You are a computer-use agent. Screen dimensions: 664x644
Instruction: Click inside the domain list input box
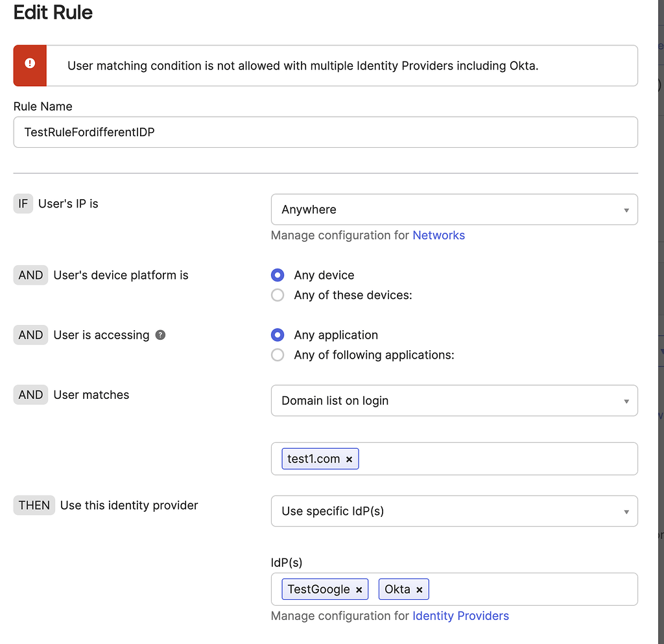click(493, 459)
